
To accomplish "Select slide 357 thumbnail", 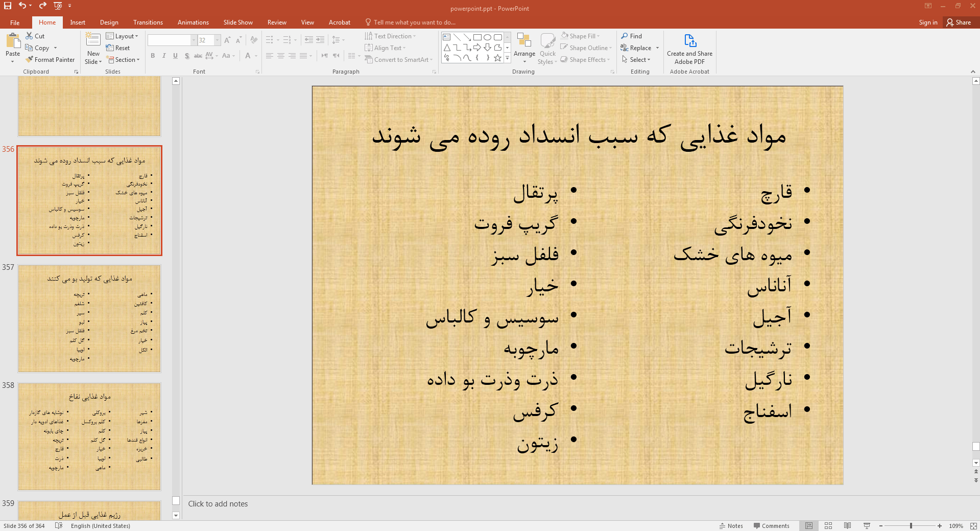I will tap(89, 318).
